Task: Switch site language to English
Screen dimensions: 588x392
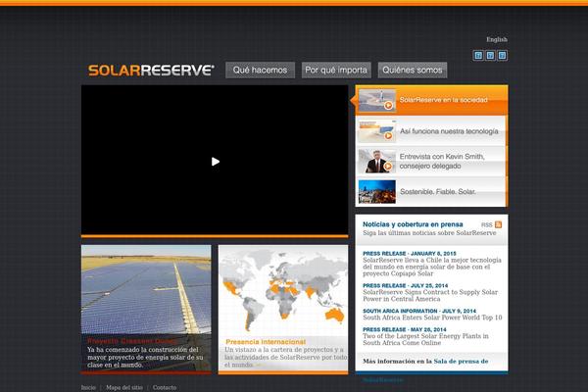Action: pos(497,39)
